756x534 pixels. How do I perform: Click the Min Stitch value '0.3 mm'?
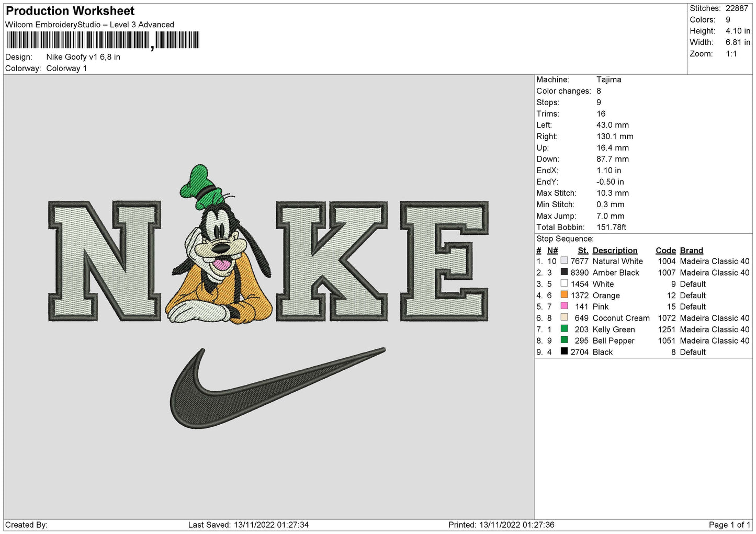click(611, 204)
